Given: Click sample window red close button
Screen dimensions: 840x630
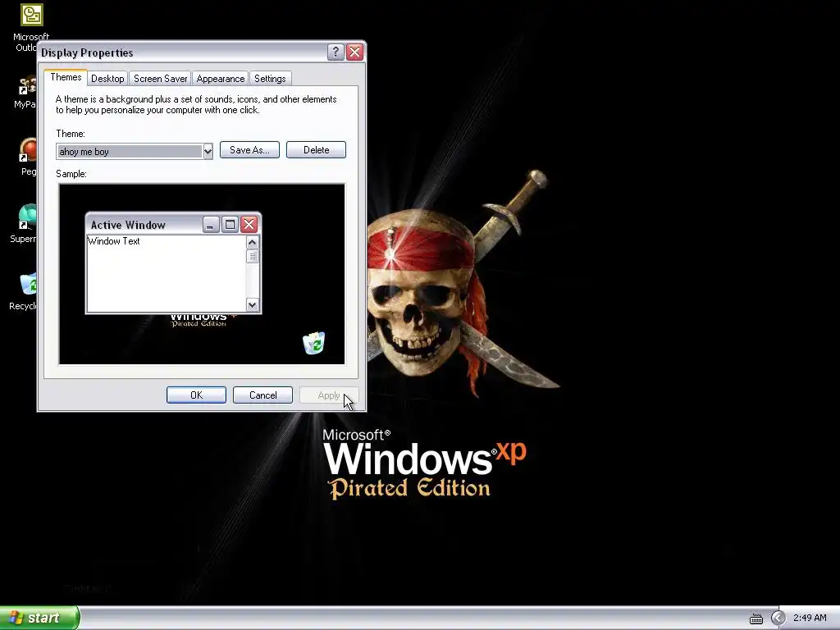Looking at the screenshot, I should tap(249, 225).
